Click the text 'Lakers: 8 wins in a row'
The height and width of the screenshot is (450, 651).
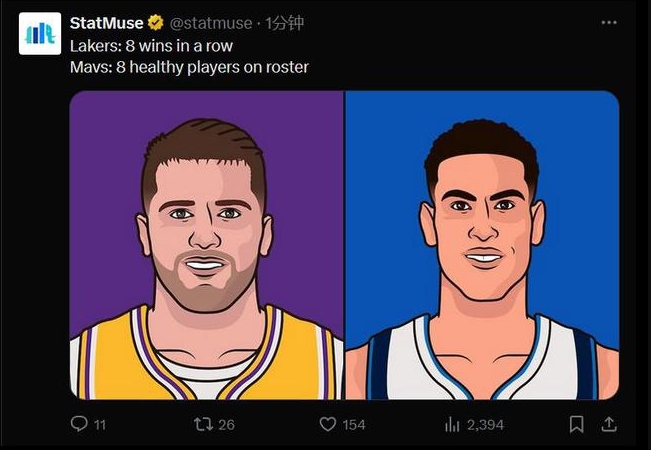(151, 46)
